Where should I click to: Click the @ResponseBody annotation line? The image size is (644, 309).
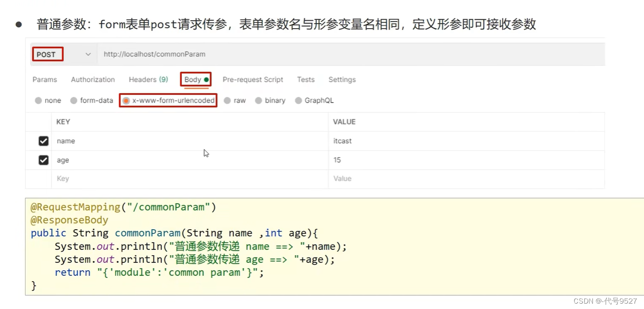pyautogui.click(x=69, y=220)
